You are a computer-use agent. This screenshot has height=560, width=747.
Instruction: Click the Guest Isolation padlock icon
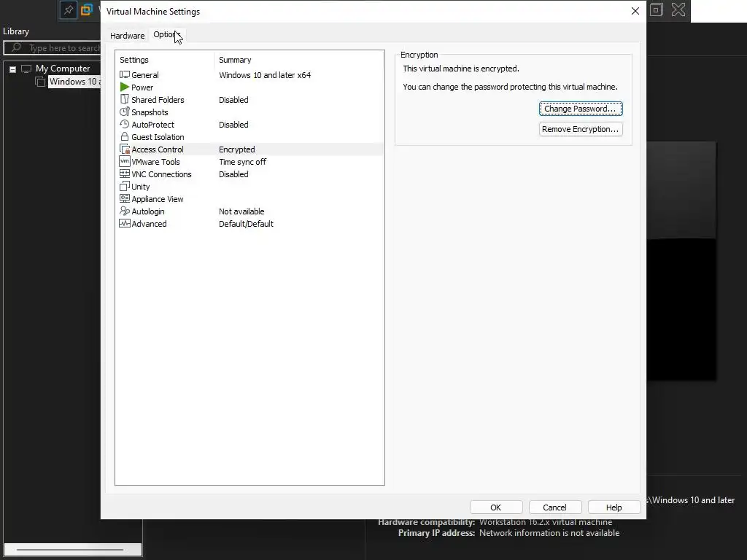click(x=124, y=136)
